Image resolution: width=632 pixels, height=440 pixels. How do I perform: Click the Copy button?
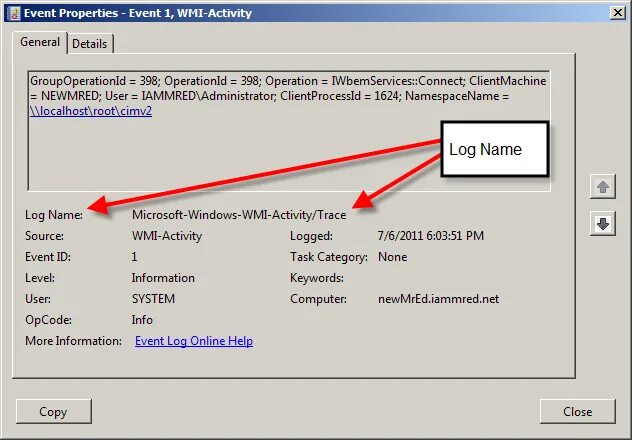[x=54, y=411]
